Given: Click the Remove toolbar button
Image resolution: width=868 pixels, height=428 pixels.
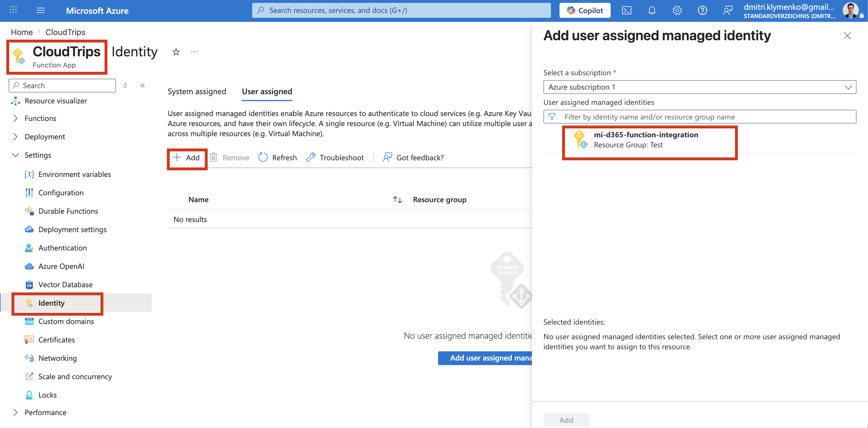Looking at the screenshot, I should pos(230,157).
